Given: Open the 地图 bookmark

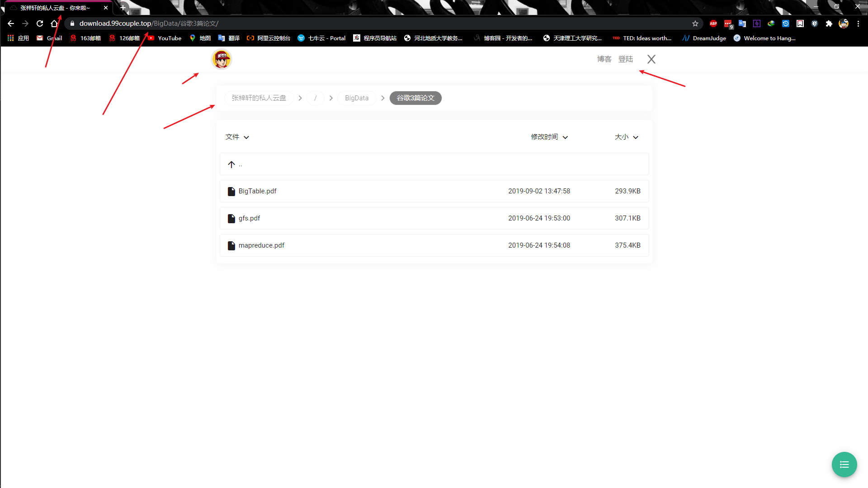Looking at the screenshot, I should [x=200, y=38].
